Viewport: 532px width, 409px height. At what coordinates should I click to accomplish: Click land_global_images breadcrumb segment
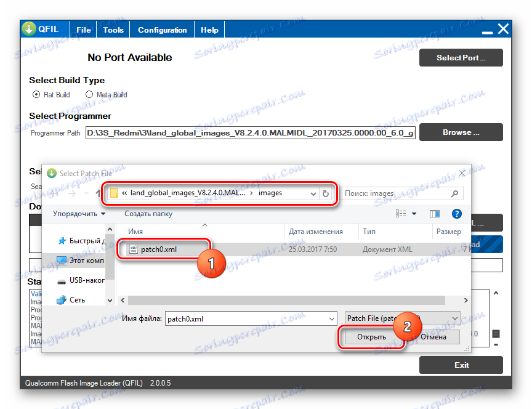(188, 193)
